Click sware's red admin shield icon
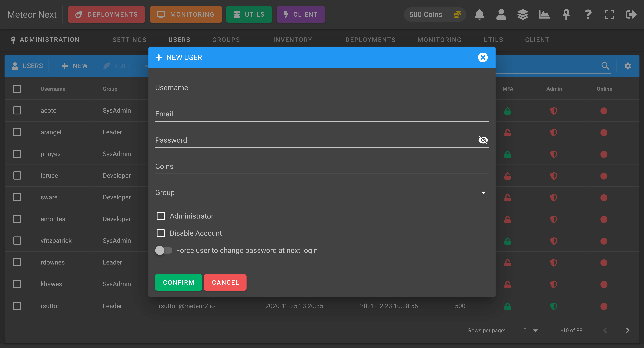Viewport: 644px width, 348px height. (x=554, y=198)
